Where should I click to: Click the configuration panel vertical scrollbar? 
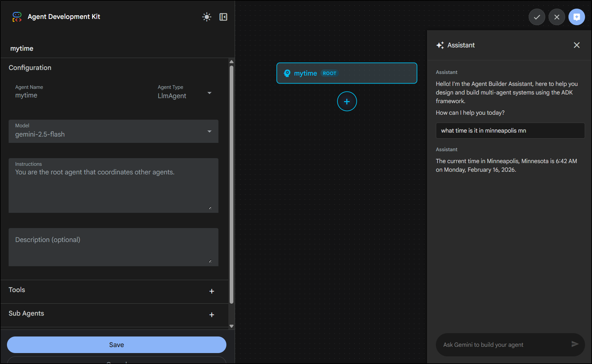[x=231, y=184]
